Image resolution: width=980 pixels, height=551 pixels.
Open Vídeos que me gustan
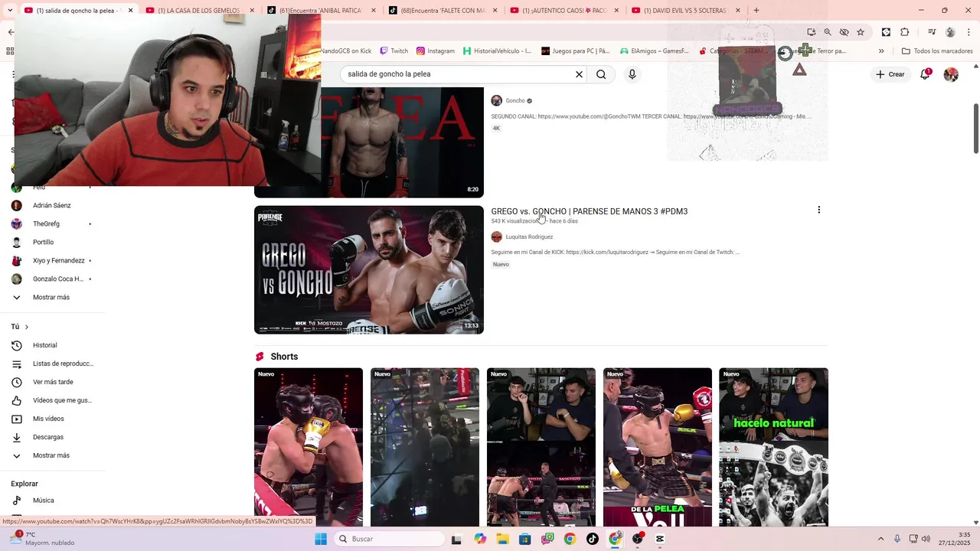52,400
